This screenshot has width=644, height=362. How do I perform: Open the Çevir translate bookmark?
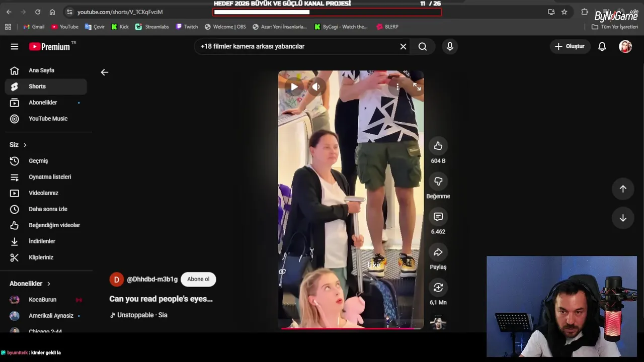tap(95, 27)
